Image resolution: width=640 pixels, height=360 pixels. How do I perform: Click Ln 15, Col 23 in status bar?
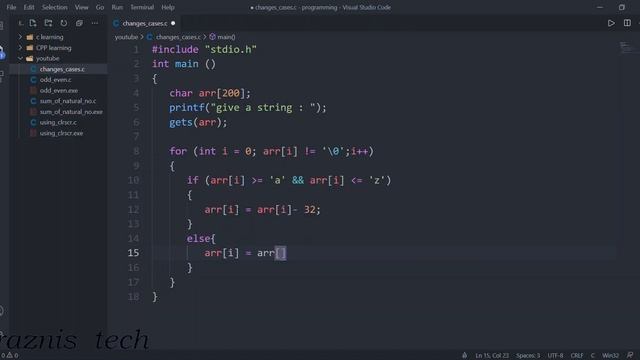(x=492, y=356)
